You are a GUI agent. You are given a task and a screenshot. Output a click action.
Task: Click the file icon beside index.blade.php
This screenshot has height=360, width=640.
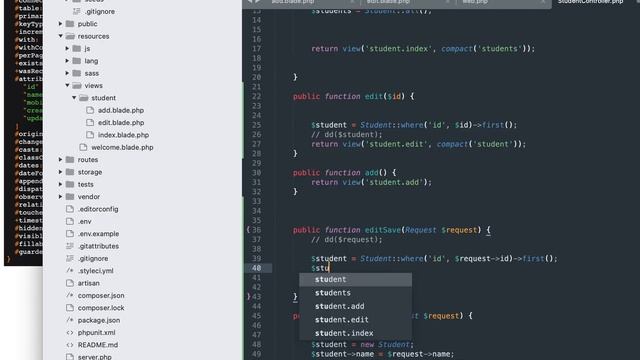(90, 135)
